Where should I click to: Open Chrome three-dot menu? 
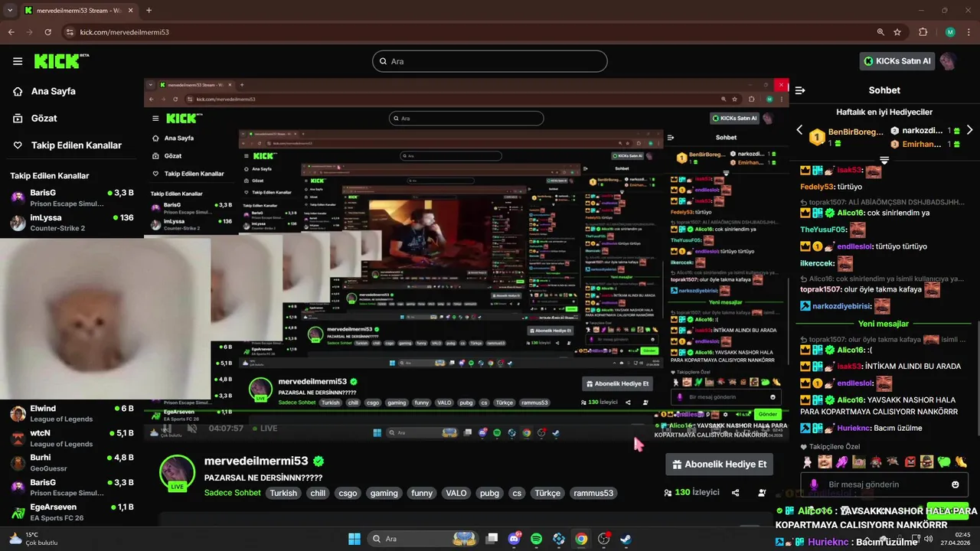coord(967,32)
